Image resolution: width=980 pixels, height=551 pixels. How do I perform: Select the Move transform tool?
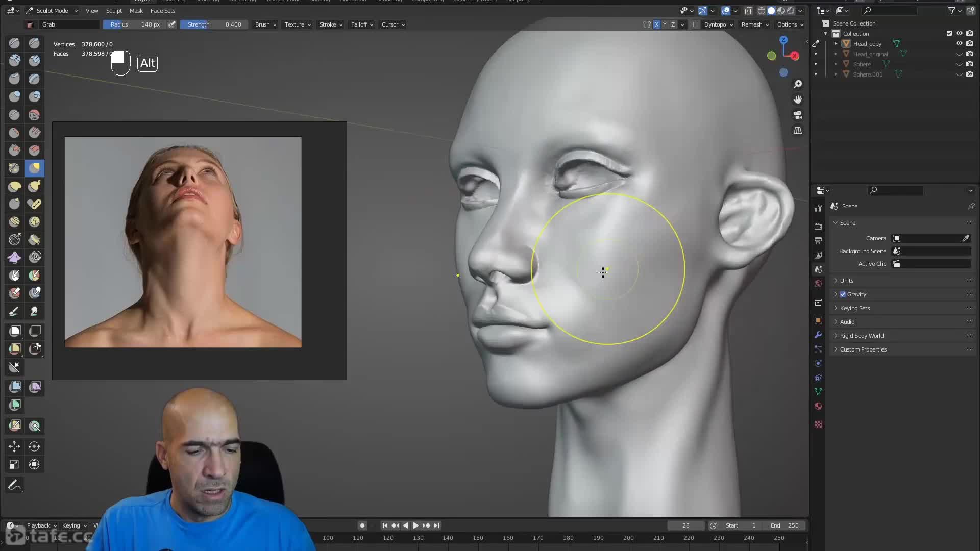14,446
